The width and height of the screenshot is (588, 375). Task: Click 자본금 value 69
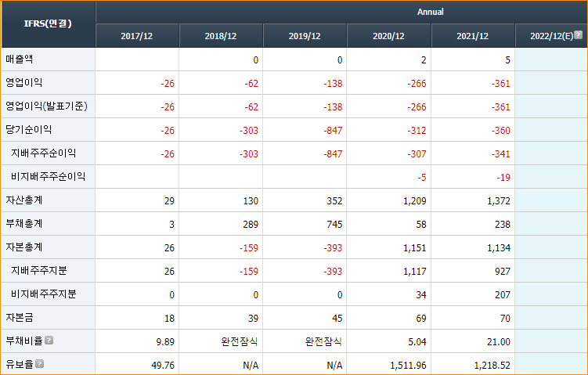(x=421, y=319)
